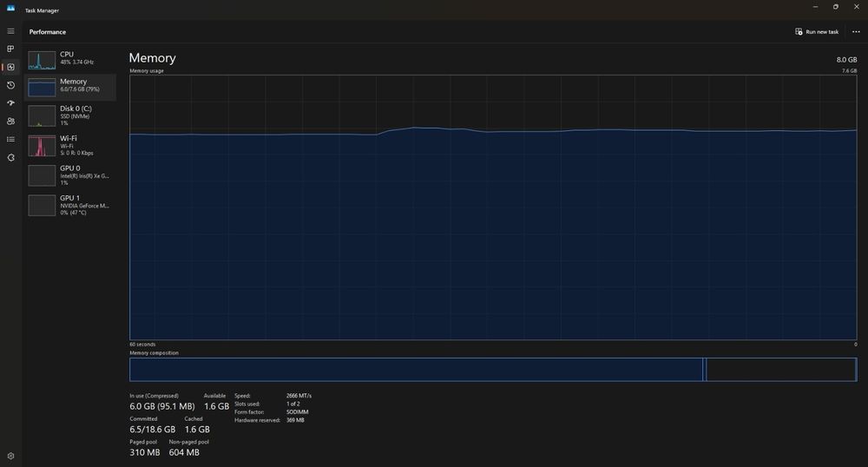Click the Non-paged pool 604 MB value

184,452
